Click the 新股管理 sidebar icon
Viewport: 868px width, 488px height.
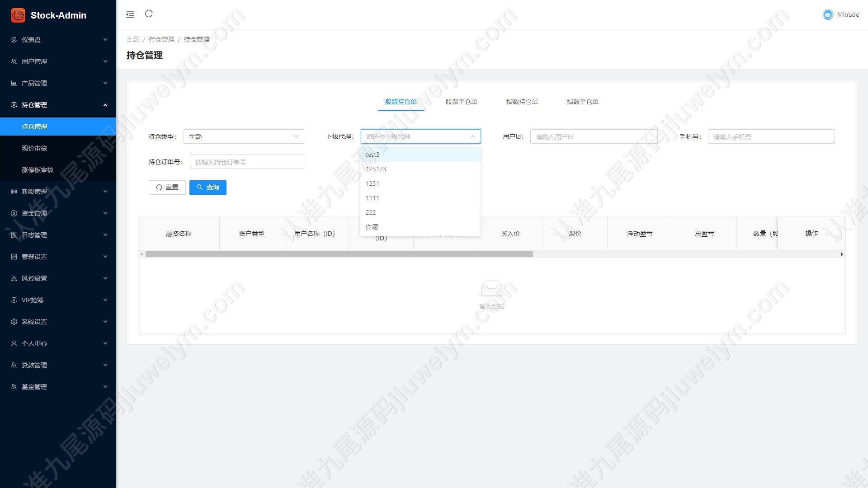click(x=14, y=192)
